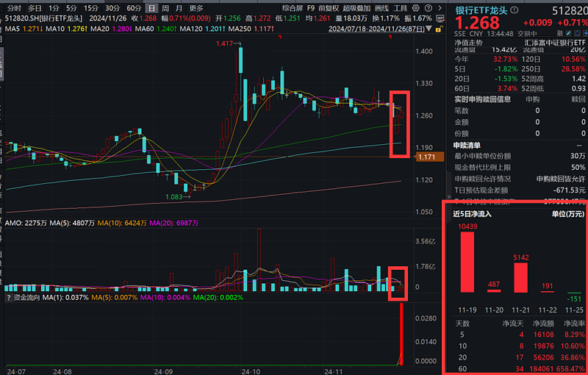Click the 52周高 value 1.42
This screenshot has height=375, width=588.
[x=579, y=79]
